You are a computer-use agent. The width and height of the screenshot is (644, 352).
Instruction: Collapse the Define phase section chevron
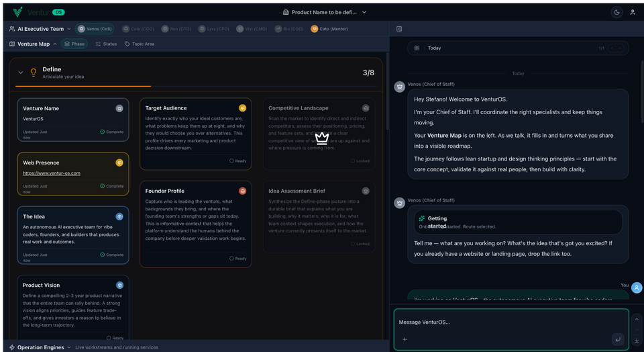coord(21,73)
